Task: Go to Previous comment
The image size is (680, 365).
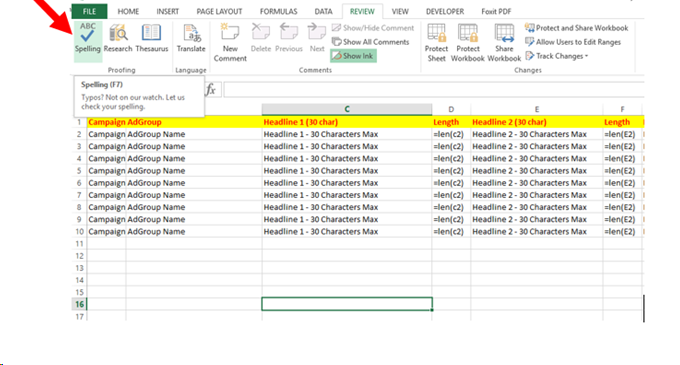Action: click(x=288, y=39)
